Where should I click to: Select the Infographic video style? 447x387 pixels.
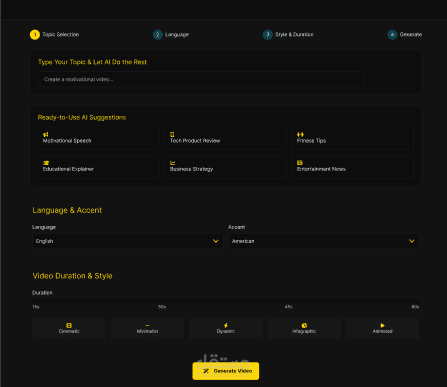coord(304,328)
